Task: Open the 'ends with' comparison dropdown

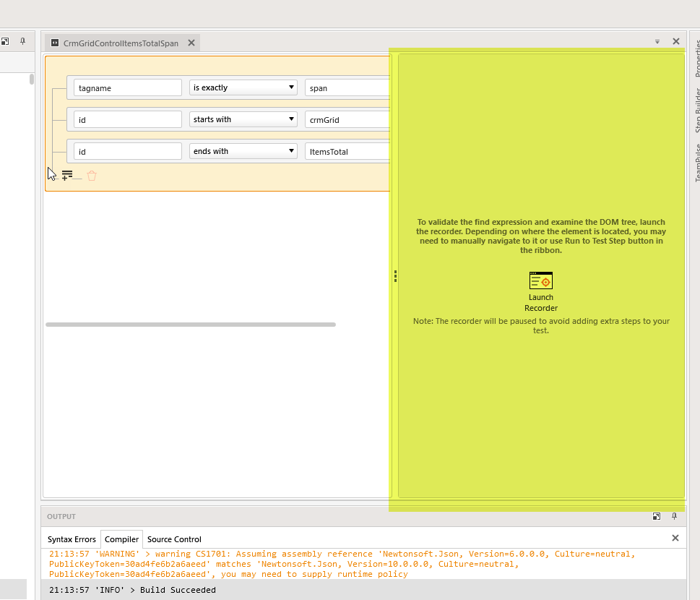Action: (x=243, y=151)
